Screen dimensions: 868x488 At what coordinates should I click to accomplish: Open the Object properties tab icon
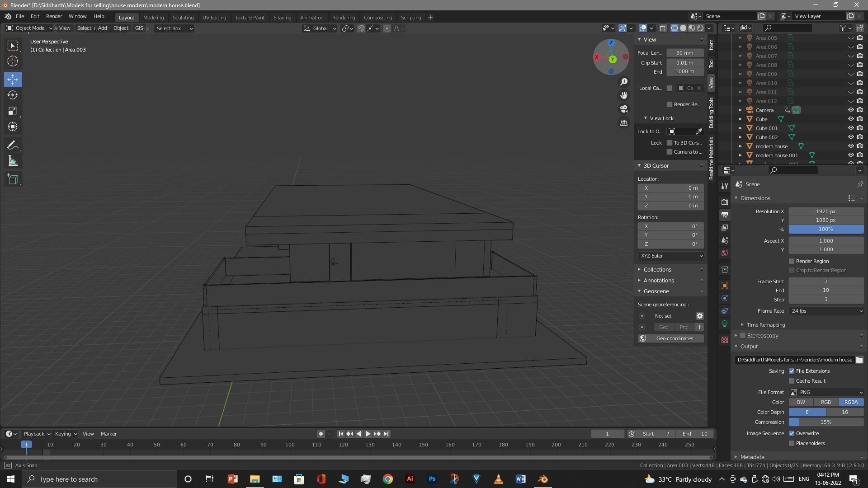725,285
